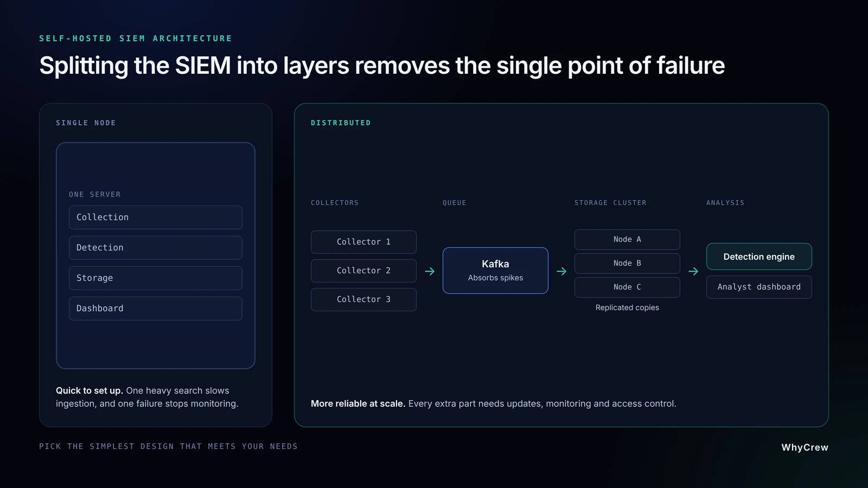Click the Collector 3 box
Screen dimensions: 868x488
pos(363,299)
